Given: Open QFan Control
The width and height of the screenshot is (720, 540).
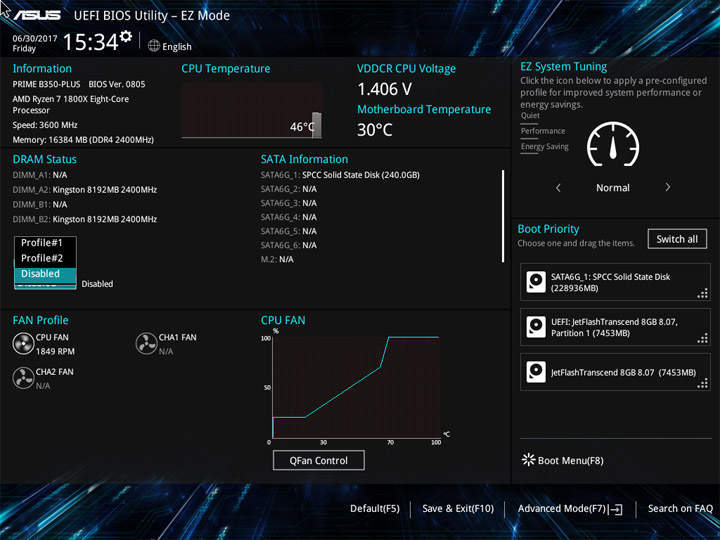Looking at the screenshot, I should tap(319, 460).
